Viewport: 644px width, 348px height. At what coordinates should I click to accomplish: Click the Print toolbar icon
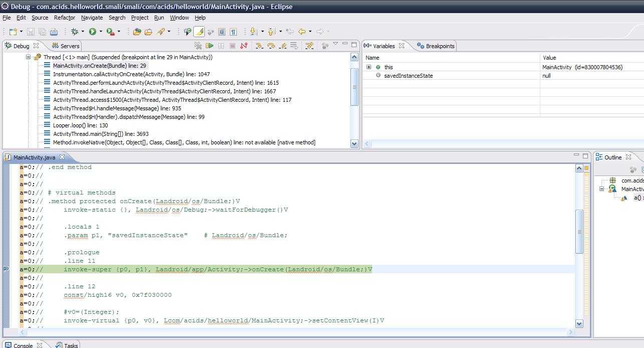click(54, 32)
